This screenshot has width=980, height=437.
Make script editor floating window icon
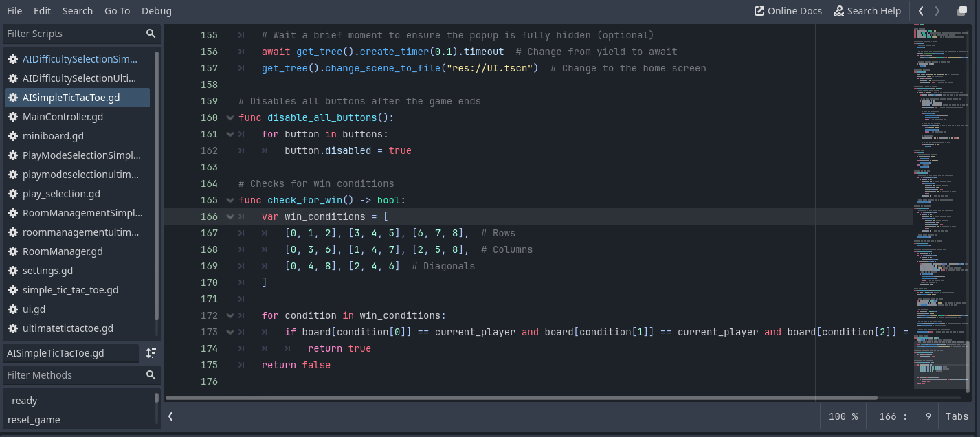[x=962, y=11]
